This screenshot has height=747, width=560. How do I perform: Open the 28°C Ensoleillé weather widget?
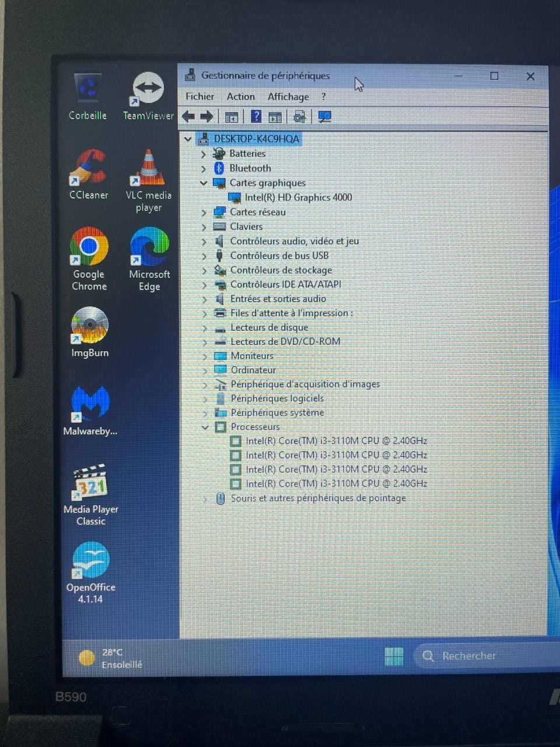pyautogui.click(x=111, y=658)
